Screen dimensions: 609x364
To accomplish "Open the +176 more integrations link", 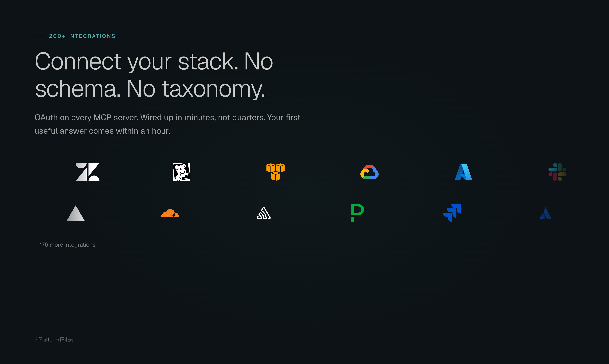I will (66, 245).
